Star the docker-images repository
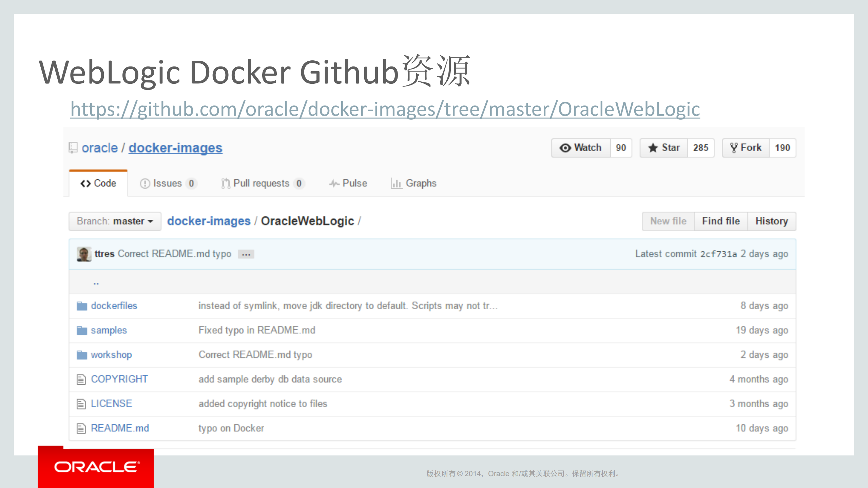The image size is (868, 488). point(663,148)
